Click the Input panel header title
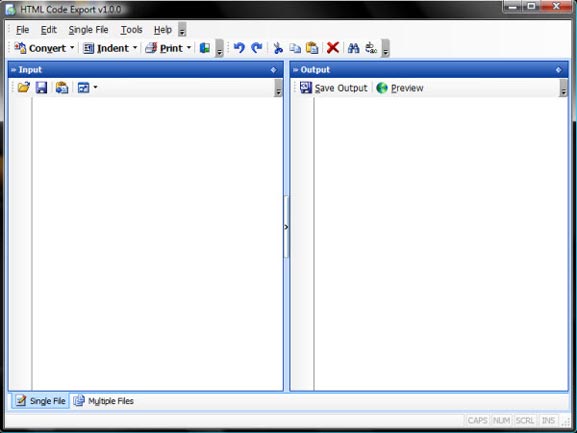577x433 pixels. (30, 70)
